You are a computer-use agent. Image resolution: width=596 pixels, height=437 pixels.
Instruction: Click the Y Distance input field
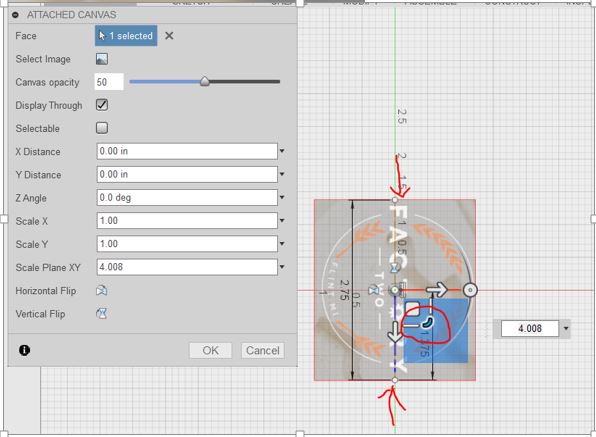click(187, 174)
